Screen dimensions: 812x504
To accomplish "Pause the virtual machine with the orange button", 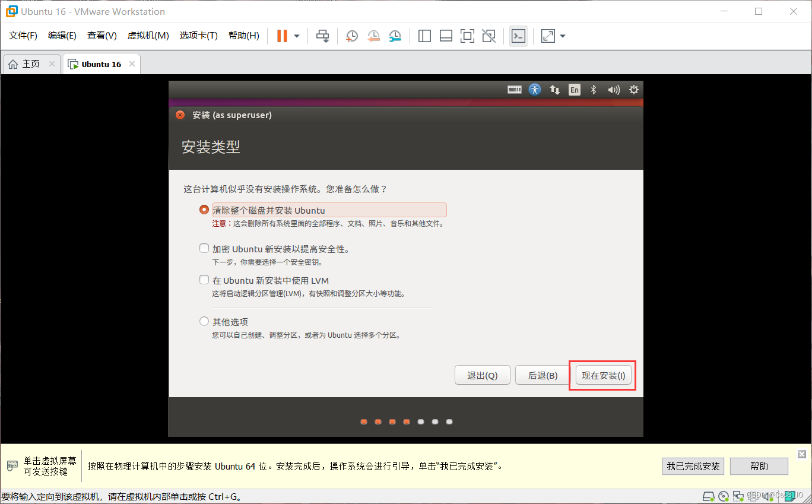I will click(282, 36).
